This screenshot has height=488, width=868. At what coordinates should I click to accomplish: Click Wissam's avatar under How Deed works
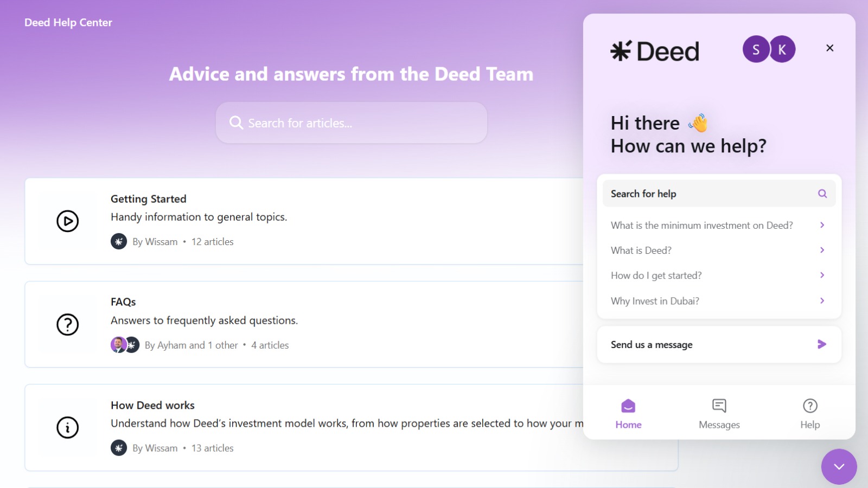click(x=119, y=448)
